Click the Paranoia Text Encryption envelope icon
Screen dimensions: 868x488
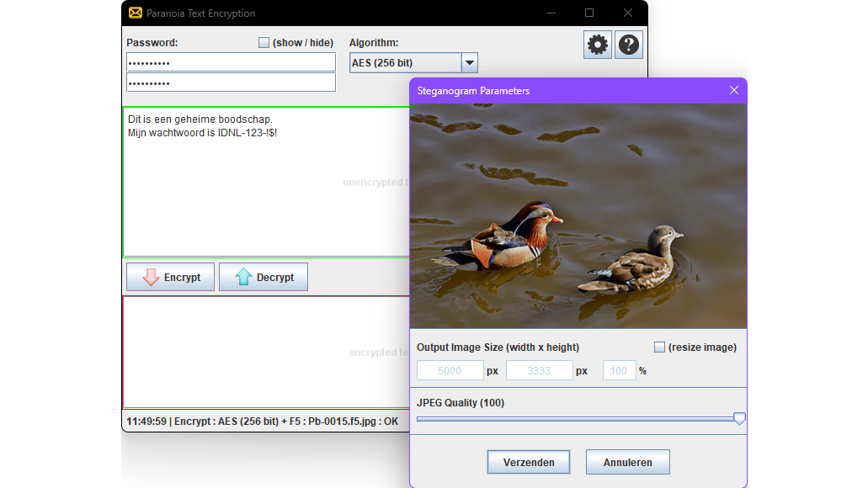pos(135,13)
